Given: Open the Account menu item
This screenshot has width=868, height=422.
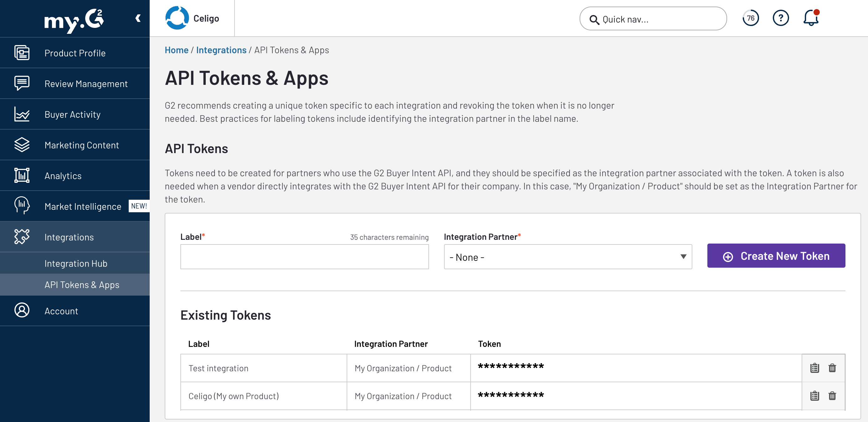Looking at the screenshot, I should coord(75,311).
